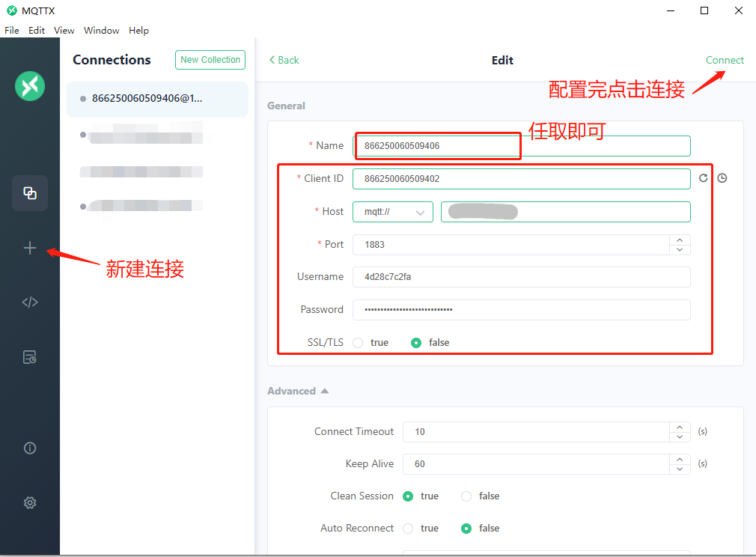Click the Port field showing 1883
This screenshot has width=756, height=557.
click(x=511, y=245)
